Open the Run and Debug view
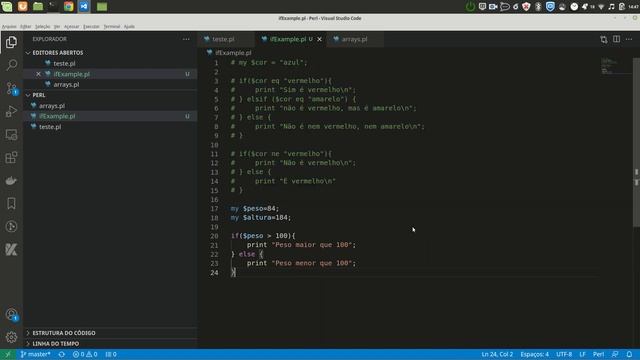640x360 pixels. click(x=11, y=111)
